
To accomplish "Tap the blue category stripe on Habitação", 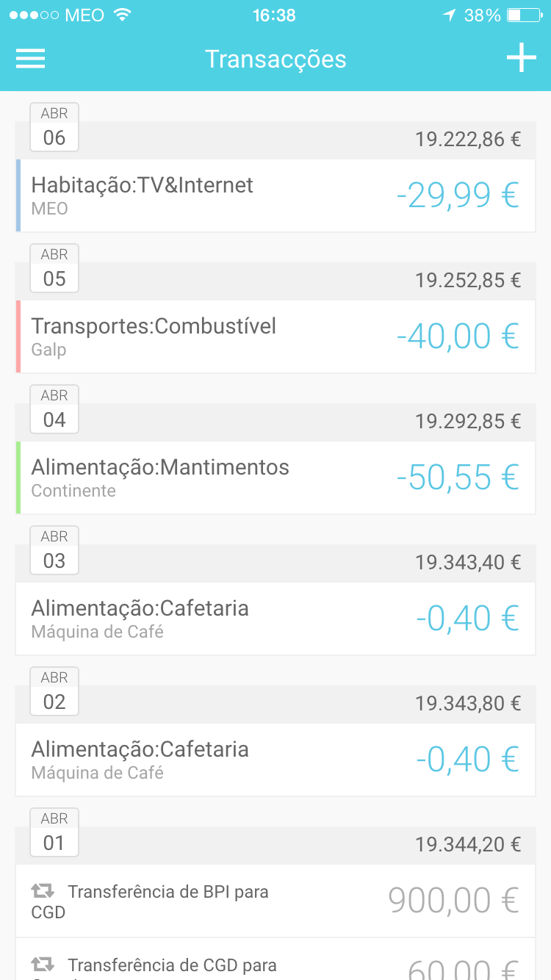I will pos(18,195).
